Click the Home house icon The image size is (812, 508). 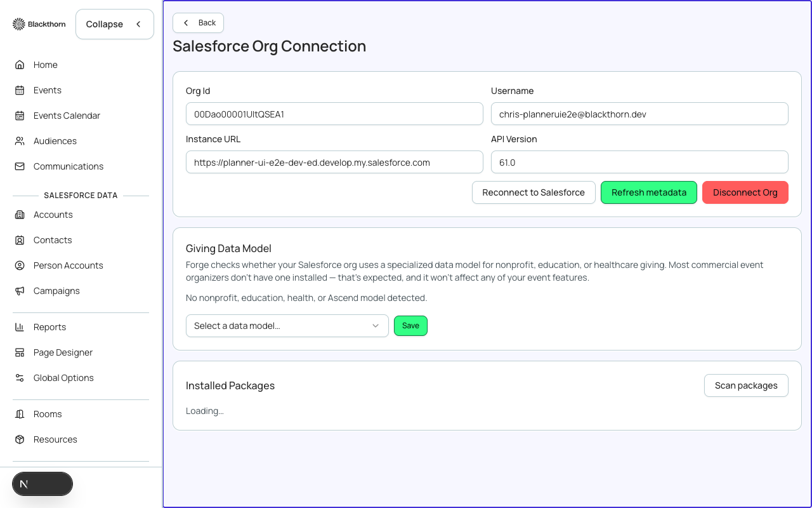pos(20,65)
